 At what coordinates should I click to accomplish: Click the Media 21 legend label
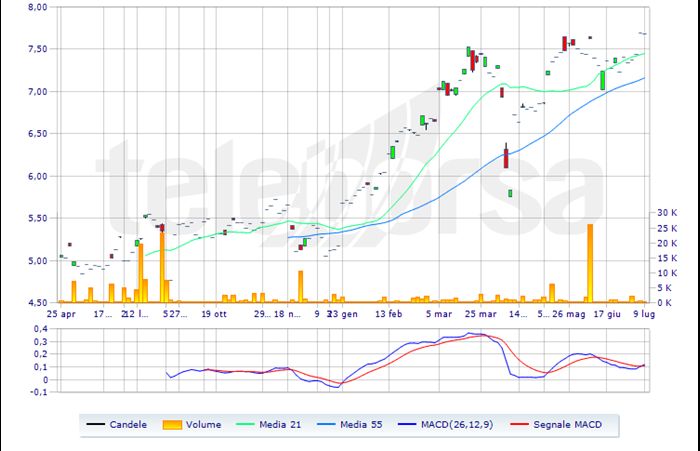point(280,425)
